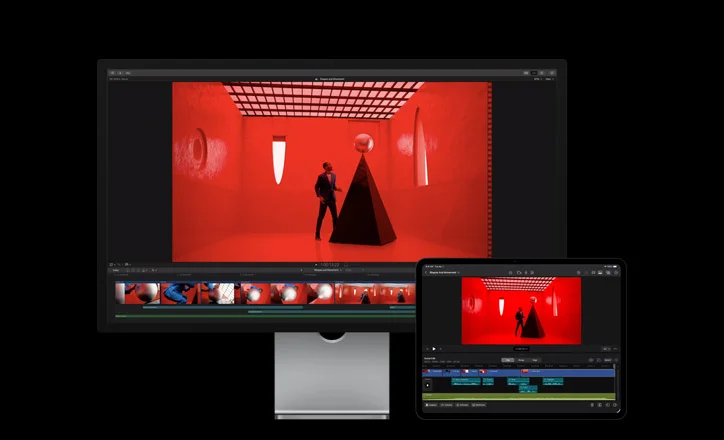Select the third segment above the iPad timeline

pyautogui.click(x=535, y=360)
